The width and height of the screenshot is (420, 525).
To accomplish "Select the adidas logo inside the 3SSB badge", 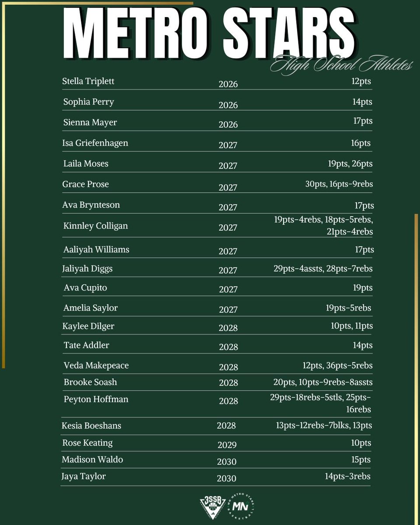I will pyautogui.click(x=213, y=513).
